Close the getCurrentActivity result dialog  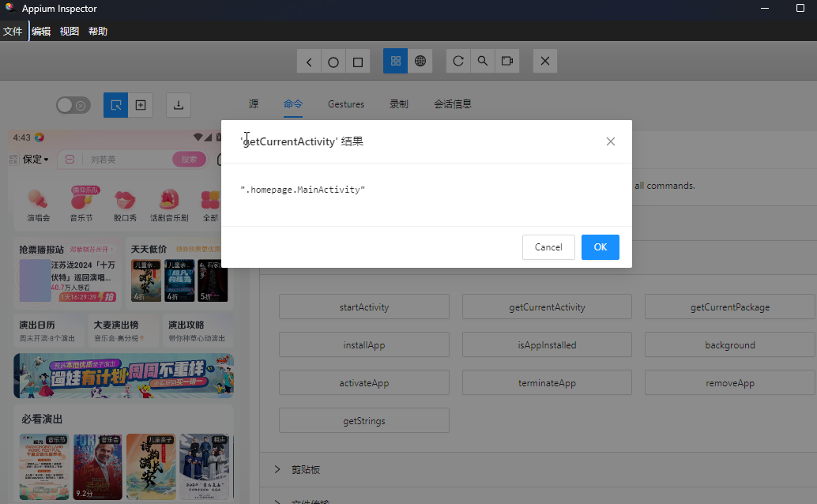[611, 141]
